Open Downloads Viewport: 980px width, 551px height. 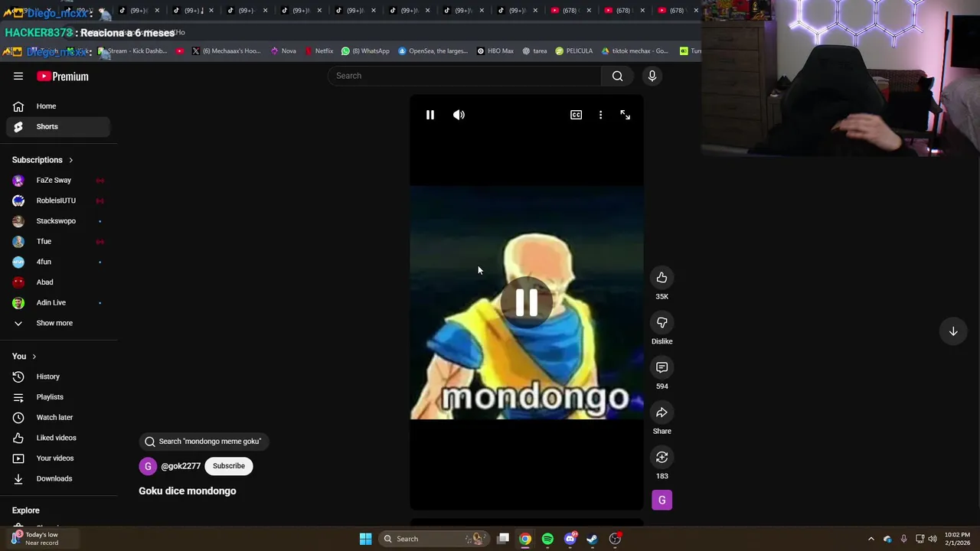[58, 478]
